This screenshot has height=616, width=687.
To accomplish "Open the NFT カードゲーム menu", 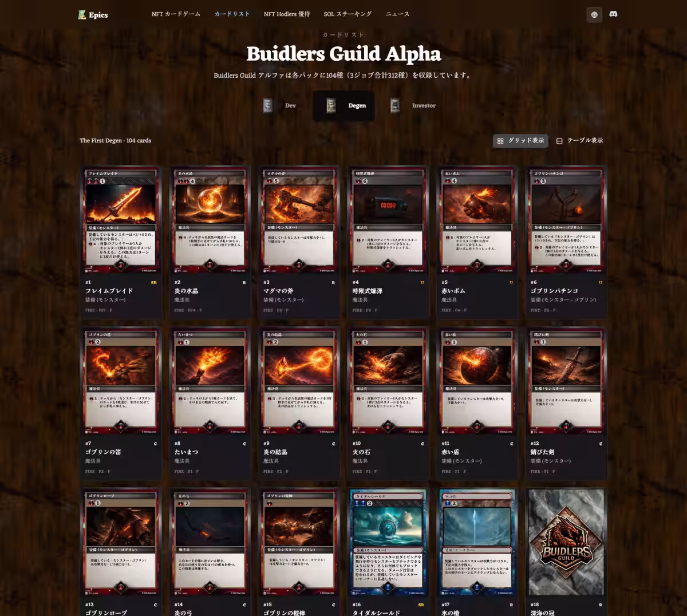I will 176,14.
